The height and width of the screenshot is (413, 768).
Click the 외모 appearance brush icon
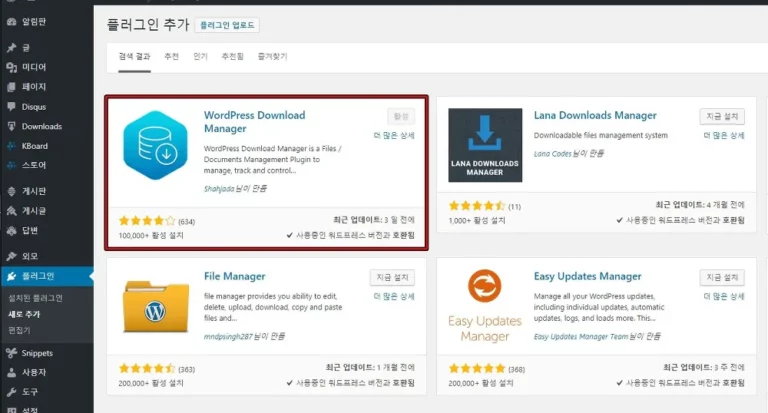(x=12, y=256)
